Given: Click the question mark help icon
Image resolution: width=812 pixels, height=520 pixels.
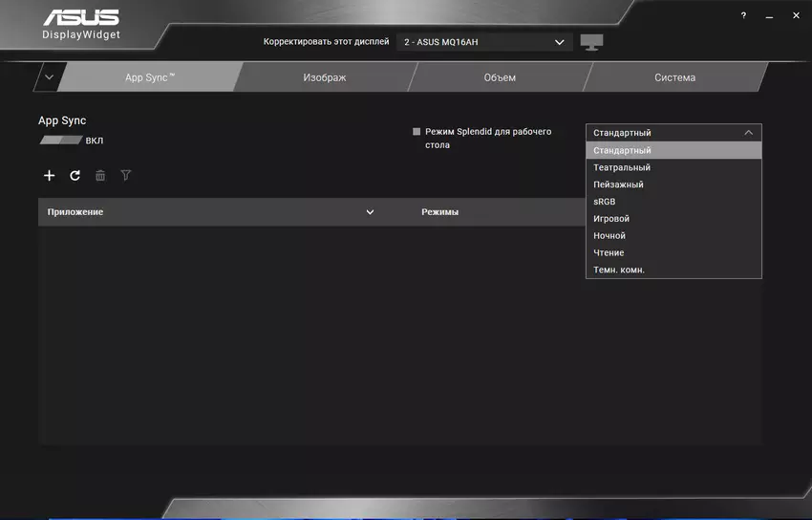Looking at the screenshot, I should 743,16.
